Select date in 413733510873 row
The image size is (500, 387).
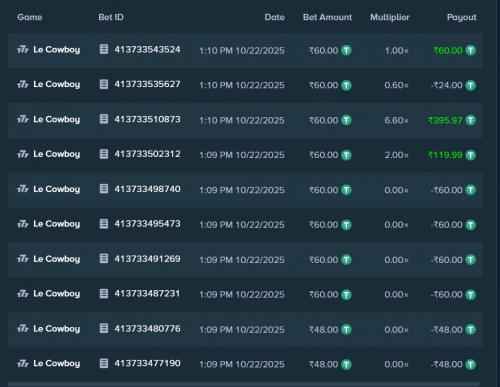[242, 120]
